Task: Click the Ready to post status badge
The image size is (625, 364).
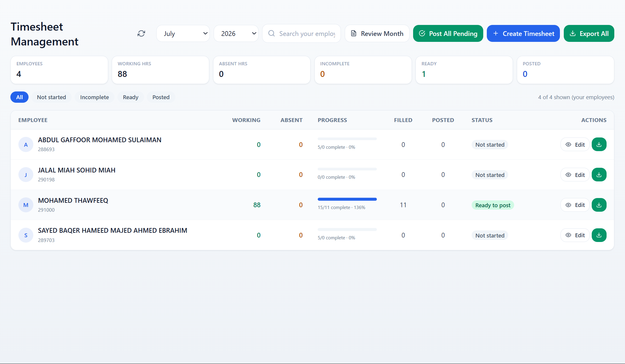Action: click(493, 205)
